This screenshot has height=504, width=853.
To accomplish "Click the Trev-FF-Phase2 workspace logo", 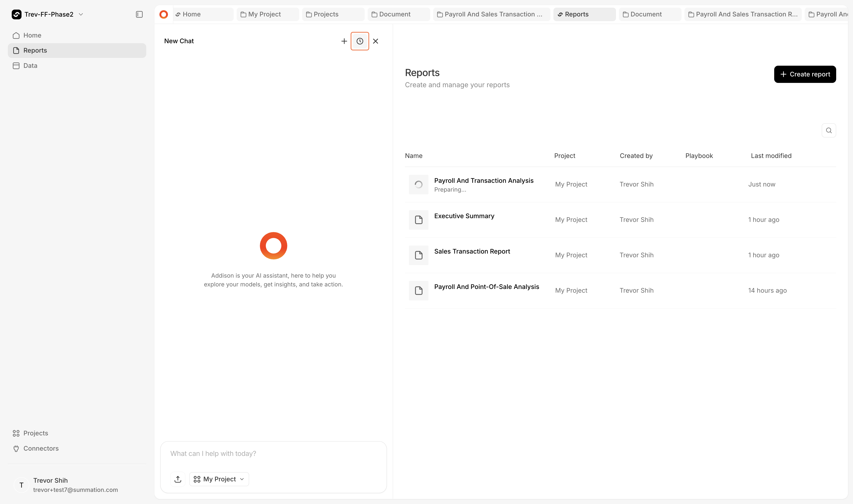I will (x=17, y=14).
